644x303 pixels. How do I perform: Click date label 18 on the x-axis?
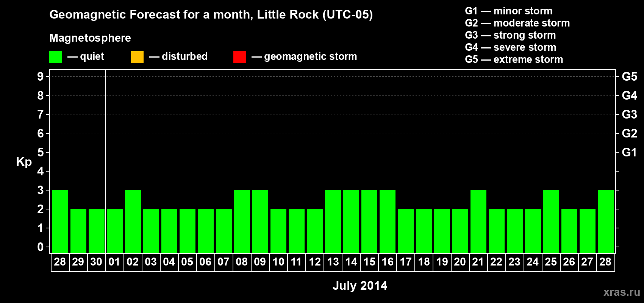[x=424, y=262]
